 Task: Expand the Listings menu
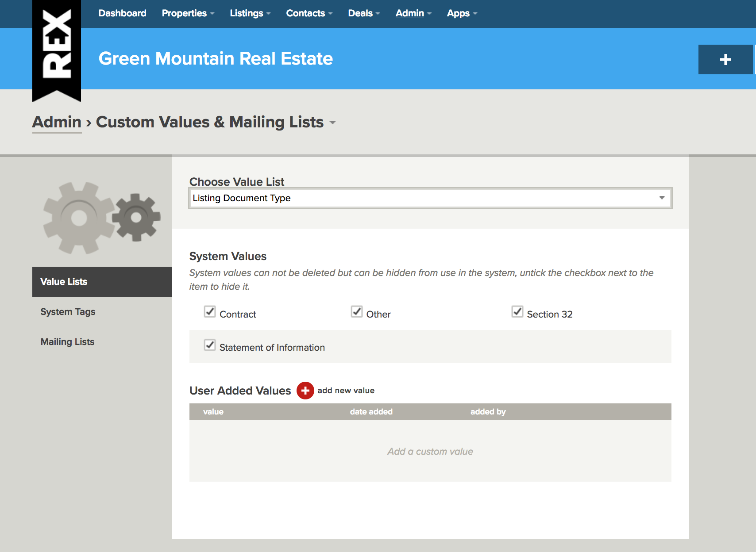coord(250,13)
